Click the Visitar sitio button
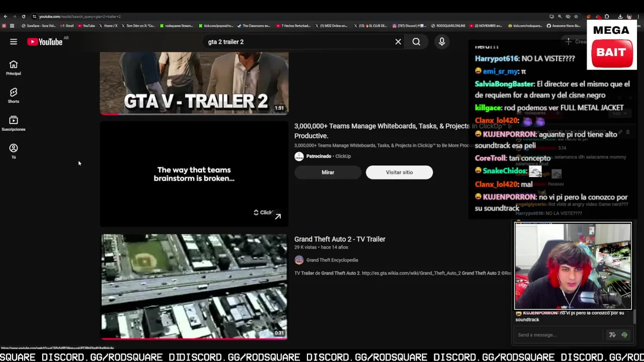The height and width of the screenshot is (362, 644). pos(399,172)
